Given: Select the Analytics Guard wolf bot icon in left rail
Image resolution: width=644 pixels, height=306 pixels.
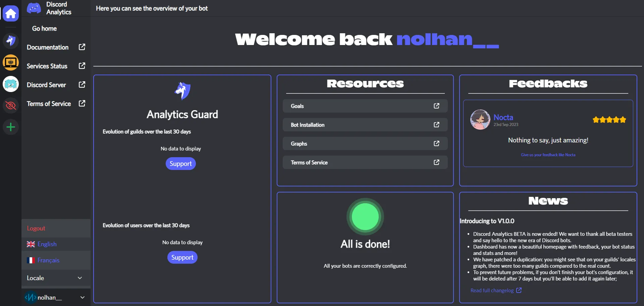Looking at the screenshot, I should pyautogui.click(x=11, y=41).
